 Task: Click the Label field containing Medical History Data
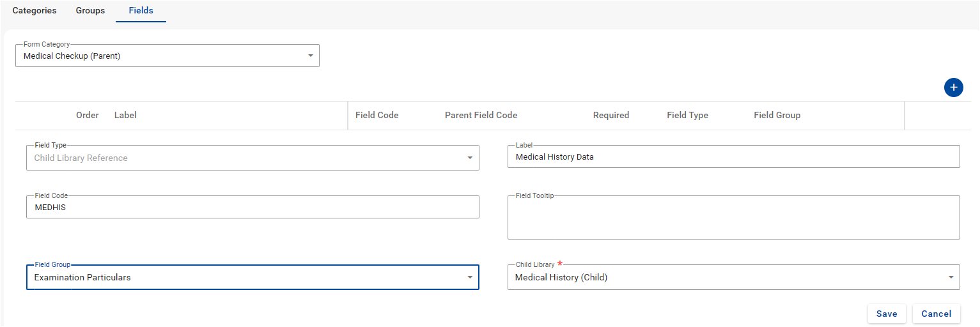[733, 157]
